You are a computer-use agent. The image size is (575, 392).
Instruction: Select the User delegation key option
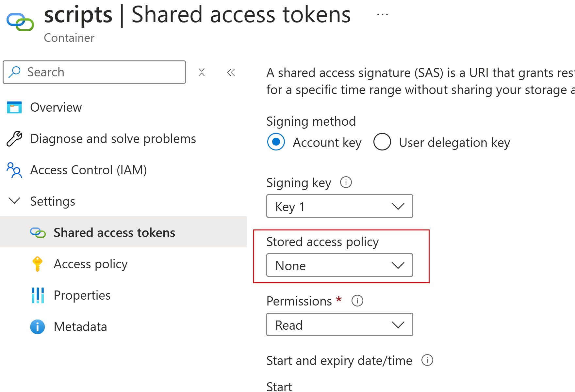[x=382, y=142]
